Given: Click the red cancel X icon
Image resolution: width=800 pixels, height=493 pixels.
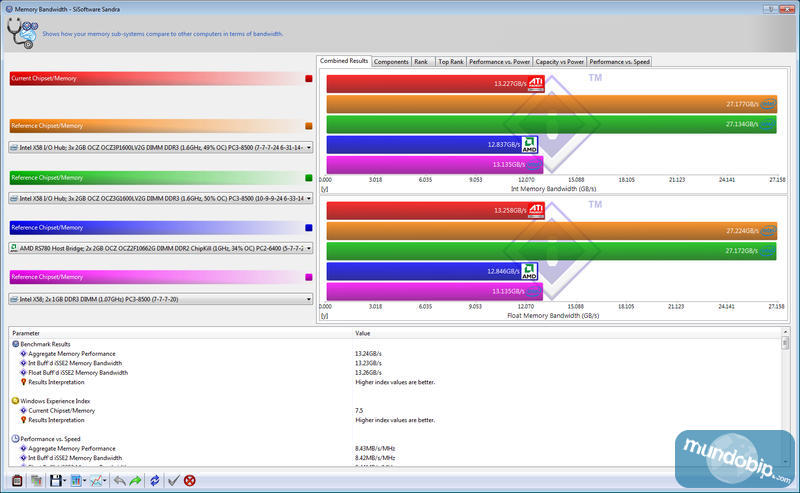Looking at the screenshot, I should (190, 480).
